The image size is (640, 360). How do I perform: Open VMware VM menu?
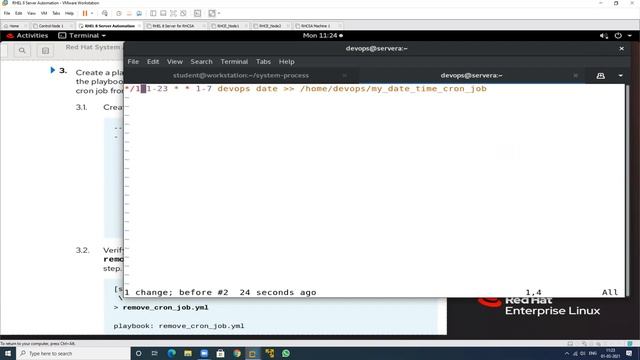point(44,13)
